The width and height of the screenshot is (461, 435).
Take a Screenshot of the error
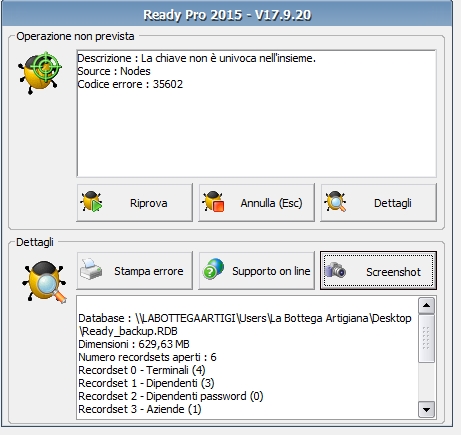[x=379, y=271]
